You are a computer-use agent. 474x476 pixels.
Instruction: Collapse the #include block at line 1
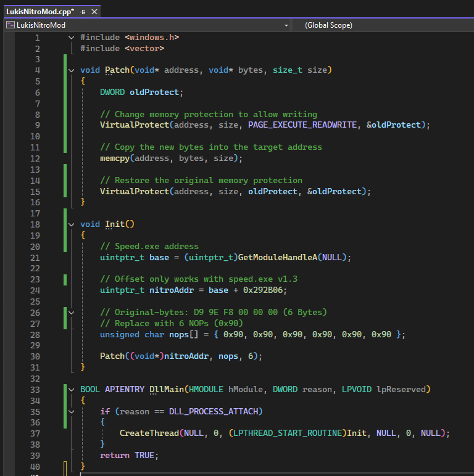click(72, 37)
